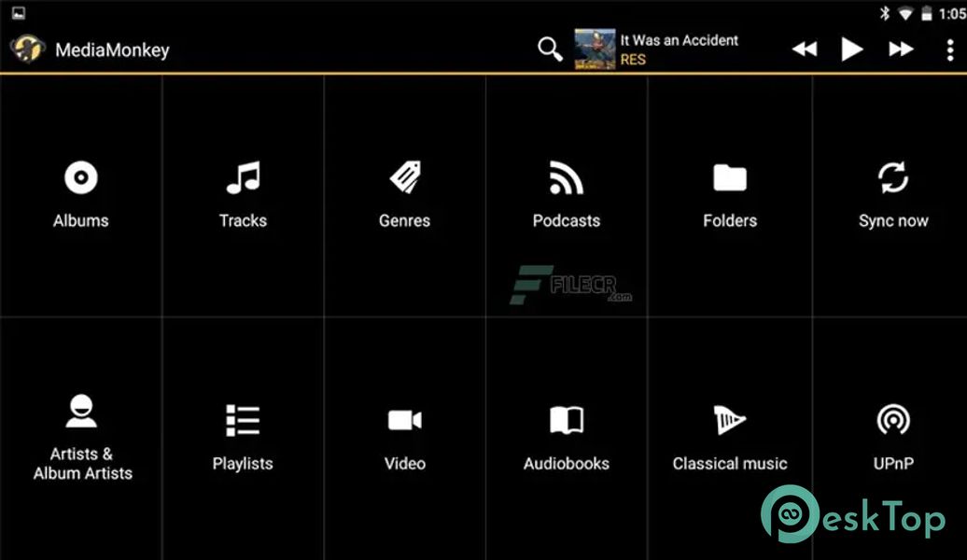Play the current track
967x560 pixels.
tap(851, 49)
